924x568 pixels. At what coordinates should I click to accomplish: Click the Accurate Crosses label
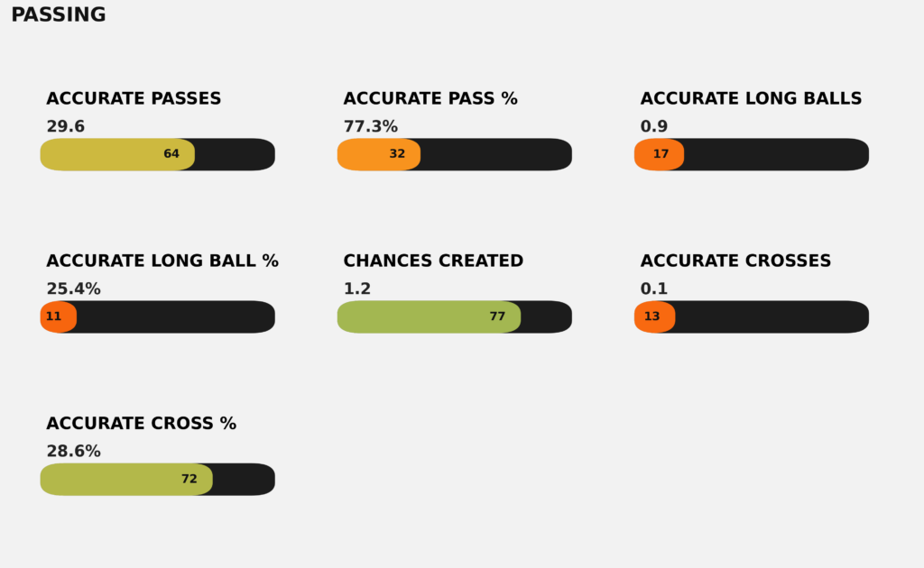[735, 261]
